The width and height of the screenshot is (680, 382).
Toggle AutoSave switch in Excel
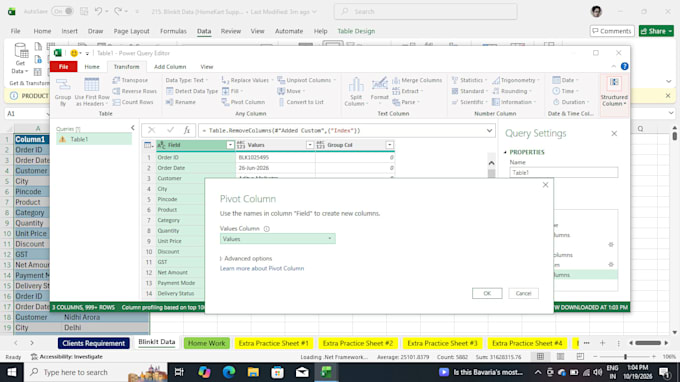point(62,11)
